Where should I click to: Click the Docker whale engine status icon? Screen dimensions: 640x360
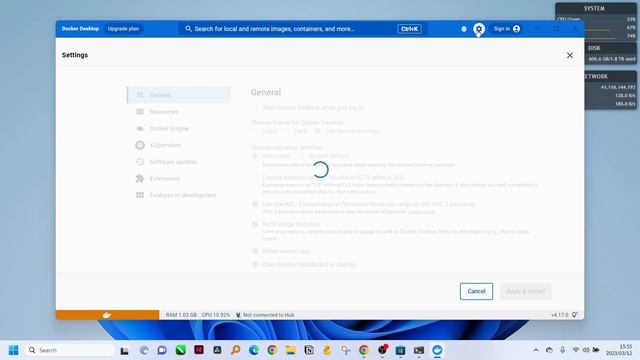coord(107,315)
